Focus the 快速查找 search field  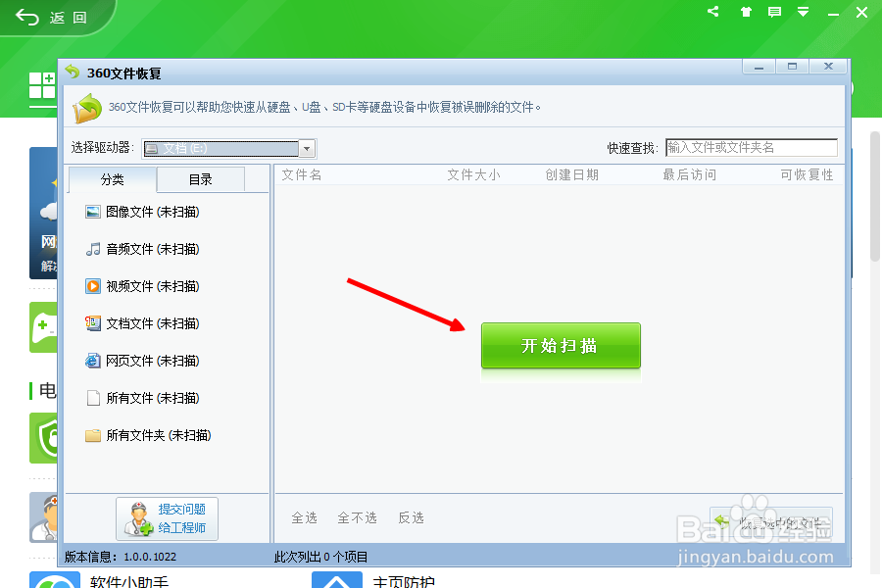pos(752,147)
